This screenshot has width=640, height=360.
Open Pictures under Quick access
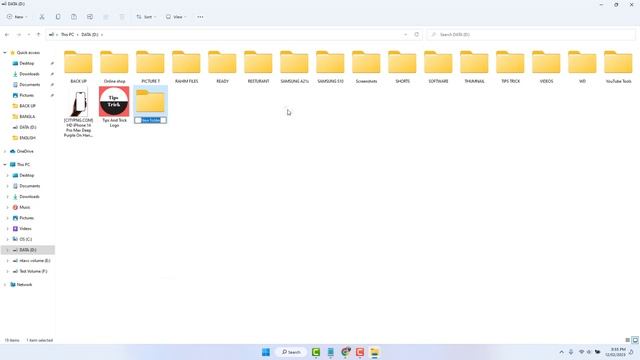(x=27, y=95)
